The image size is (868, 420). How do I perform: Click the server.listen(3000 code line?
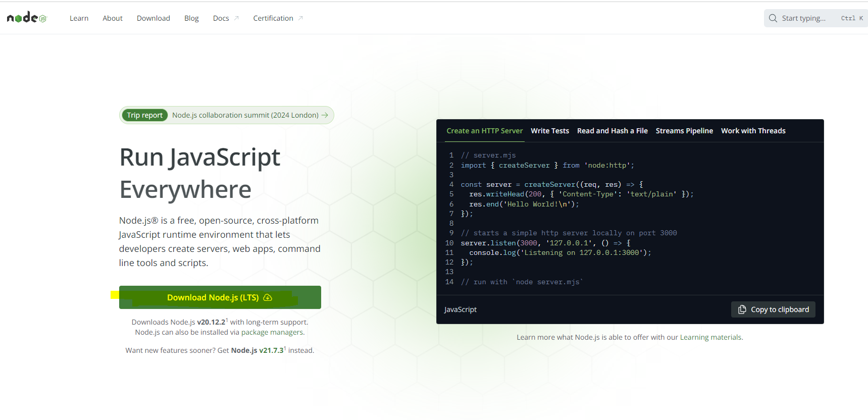pos(545,243)
